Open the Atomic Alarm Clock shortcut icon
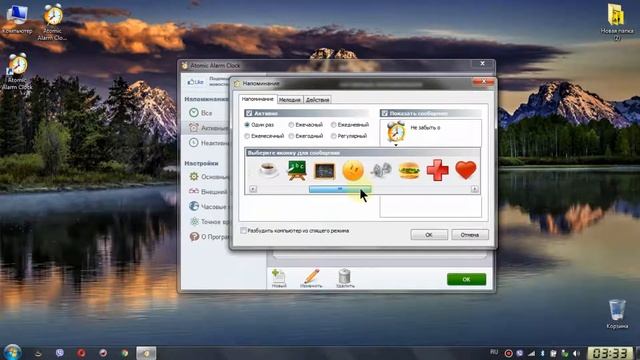 point(17,71)
